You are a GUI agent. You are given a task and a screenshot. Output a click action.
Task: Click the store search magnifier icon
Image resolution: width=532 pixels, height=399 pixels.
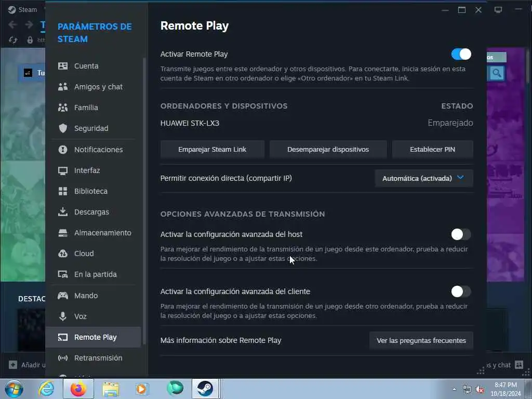point(497,73)
